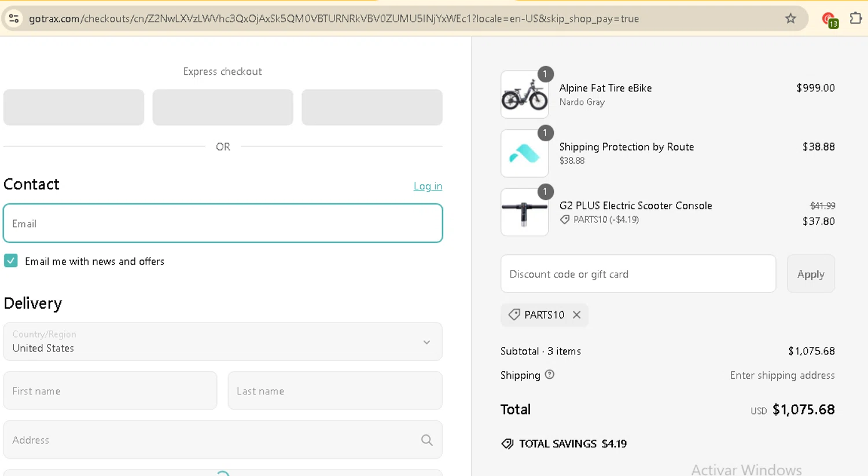
Task: Focus the First name field
Action: click(x=110, y=391)
